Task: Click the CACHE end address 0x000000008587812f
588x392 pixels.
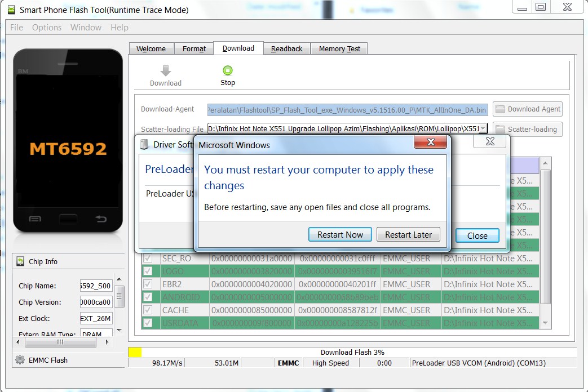Action: [338, 310]
